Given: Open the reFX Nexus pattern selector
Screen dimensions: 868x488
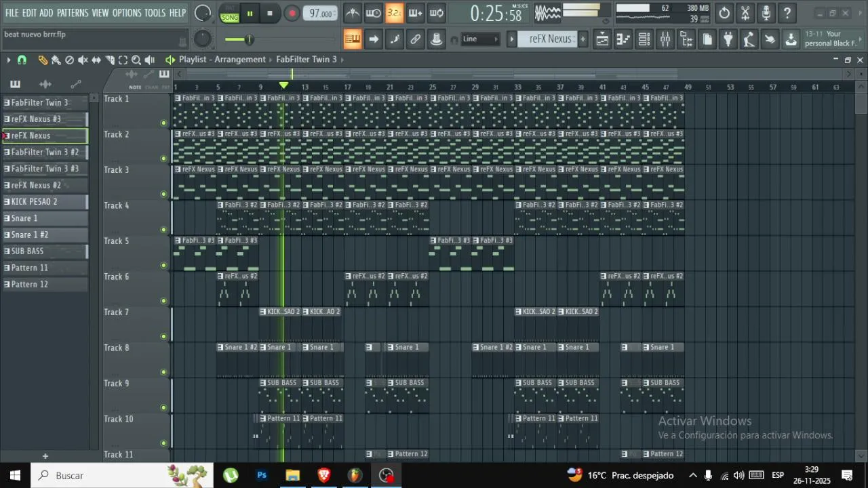Looking at the screenshot, I should [x=548, y=39].
